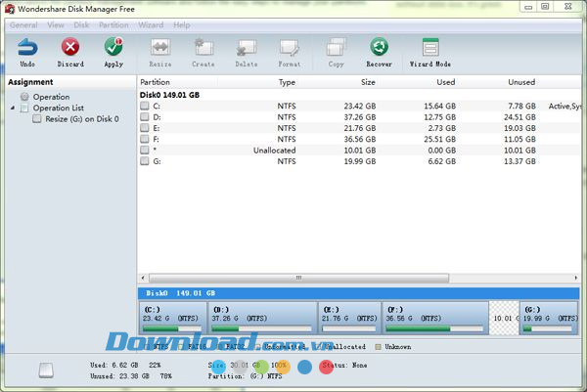Sort by the Type column header

[x=287, y=82]
